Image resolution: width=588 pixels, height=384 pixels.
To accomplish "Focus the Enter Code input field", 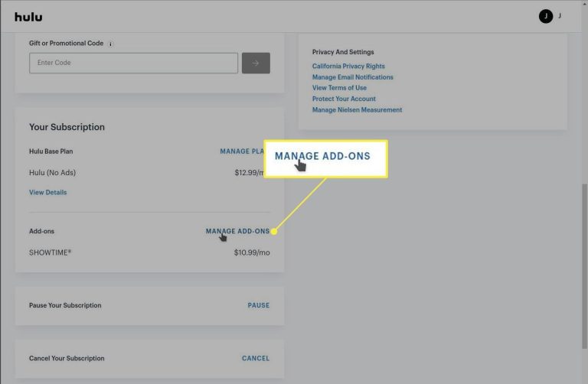I will coord(133,63).
